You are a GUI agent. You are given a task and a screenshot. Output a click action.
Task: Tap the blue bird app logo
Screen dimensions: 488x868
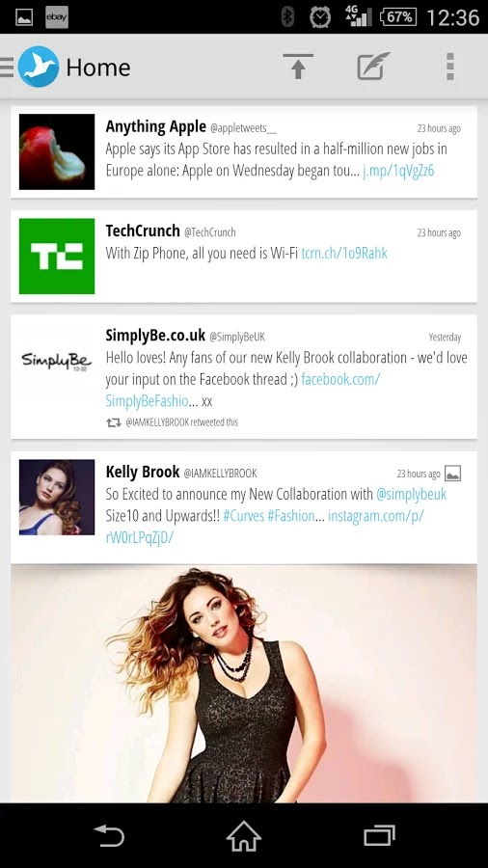coord(39,67)
